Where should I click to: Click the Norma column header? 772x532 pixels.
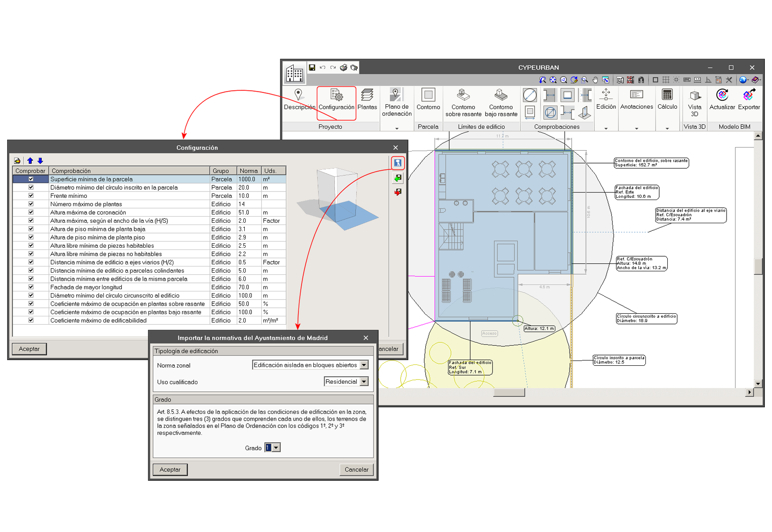[x=248, y=171]
